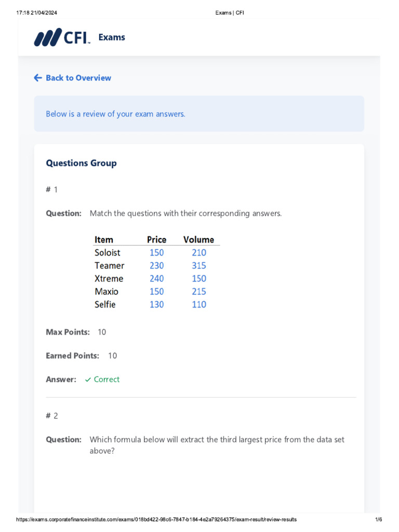The image size is (399, 532).
Task: Click the Selfie row label
Action: pos(105,304)
